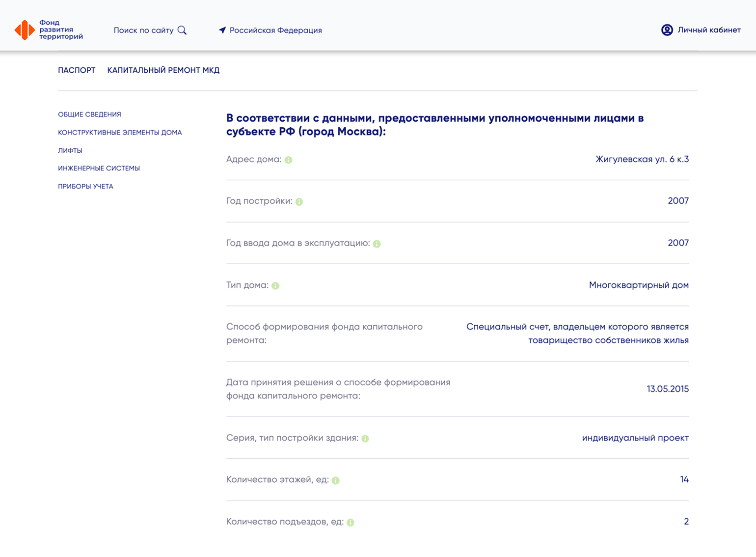Select the Паспорт tab

77,70
